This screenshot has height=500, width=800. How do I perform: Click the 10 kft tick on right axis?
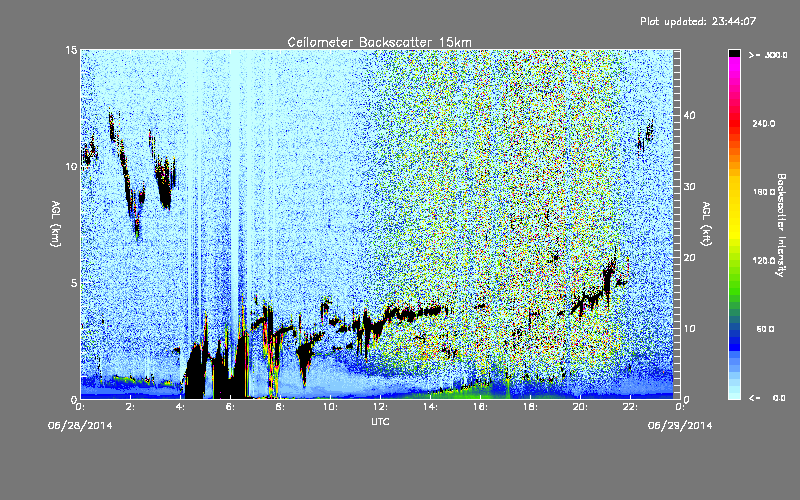coord(689,329)
